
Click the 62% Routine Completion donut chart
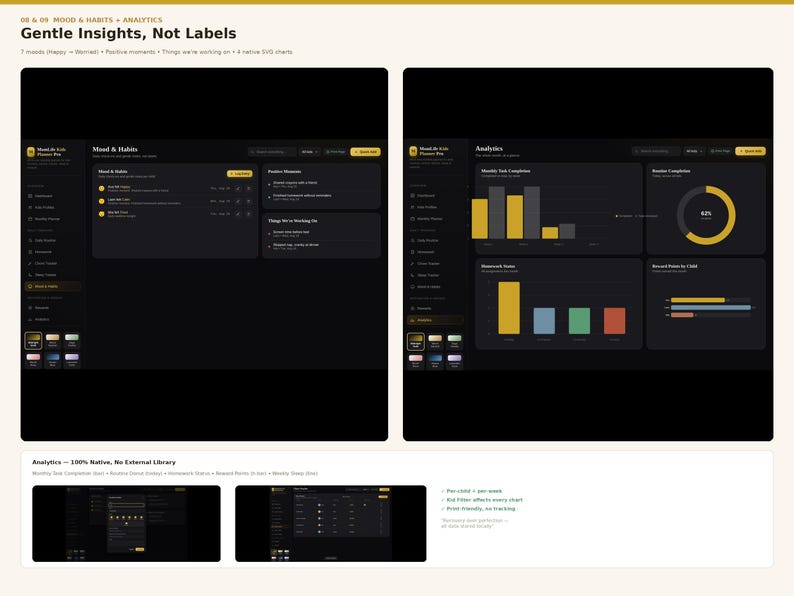(x=706, y=215)
